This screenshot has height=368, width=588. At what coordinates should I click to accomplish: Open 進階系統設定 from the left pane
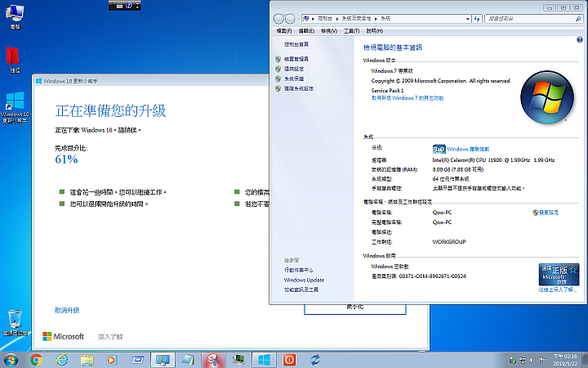(x=299, y=88)
